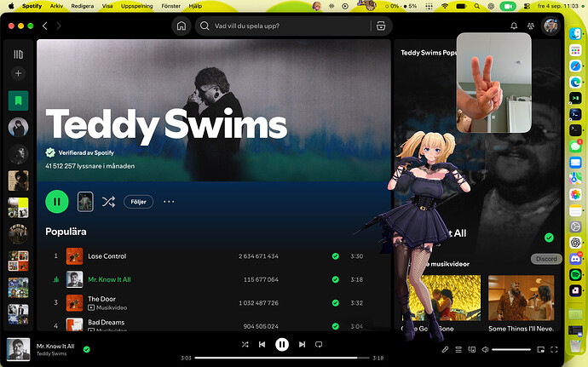Open the green bookmark tile in sidebar
This screenshot has height=367, width=588.
click(19, 100)
